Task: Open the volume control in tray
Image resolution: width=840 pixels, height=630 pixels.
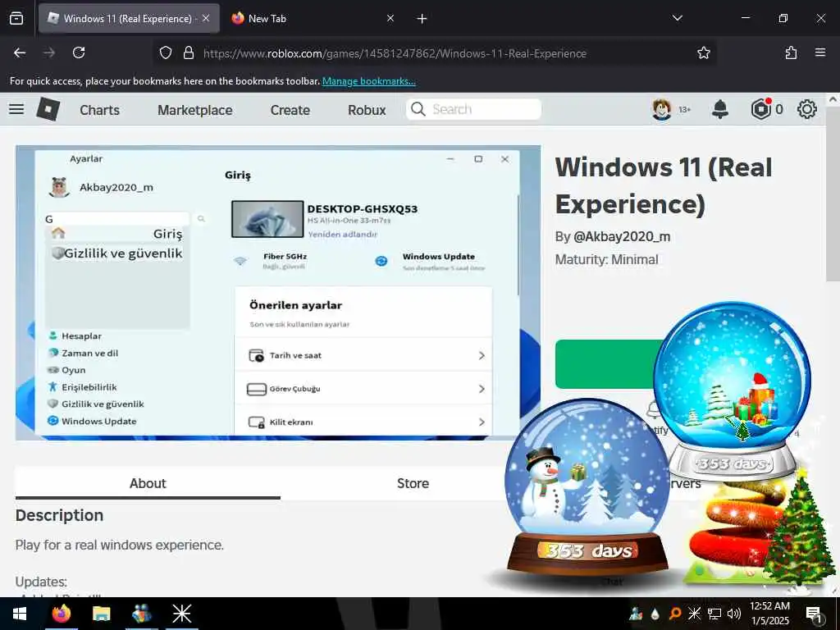Action: click(734, 614)
